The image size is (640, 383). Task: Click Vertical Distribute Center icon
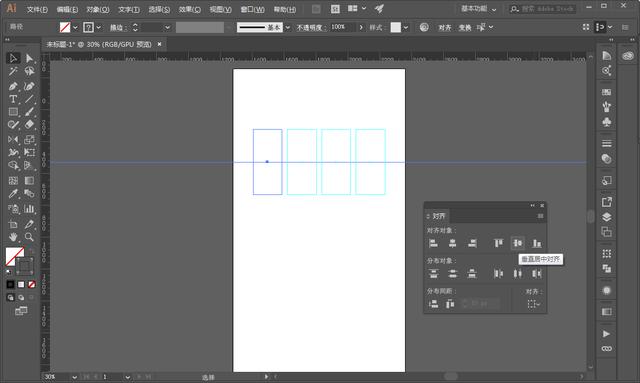pos(453,274)
